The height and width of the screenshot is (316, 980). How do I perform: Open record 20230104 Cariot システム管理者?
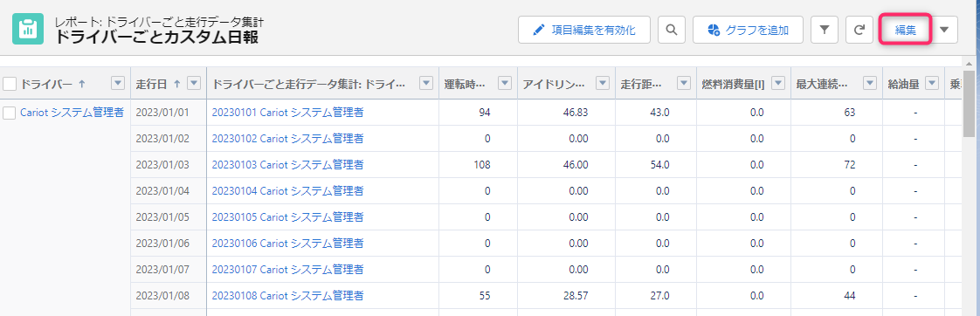point(287,191)
